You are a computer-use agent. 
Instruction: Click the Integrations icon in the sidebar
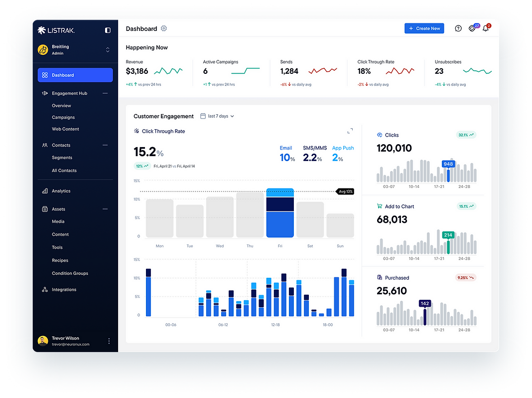pos(45,289)
